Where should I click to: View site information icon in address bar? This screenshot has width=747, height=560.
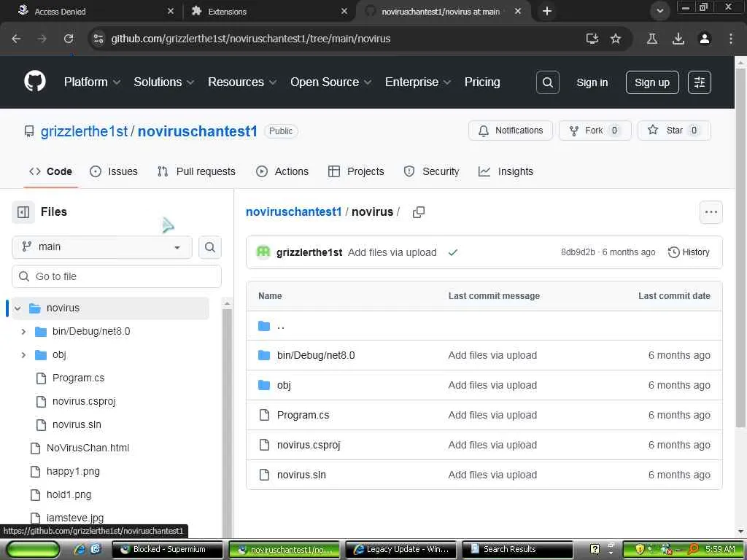(98, 39)
